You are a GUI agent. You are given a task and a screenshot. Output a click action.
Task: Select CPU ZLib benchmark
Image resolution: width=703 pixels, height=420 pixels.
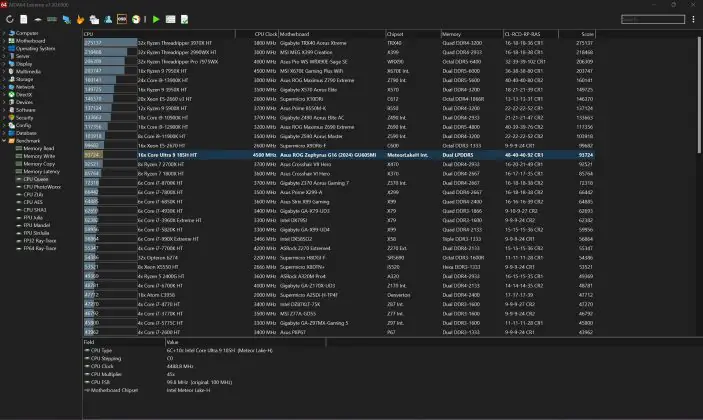[x=33, y=195]
